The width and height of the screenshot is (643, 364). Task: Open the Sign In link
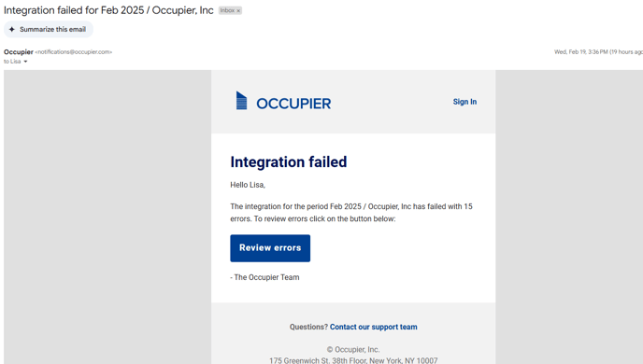pyautogui.click(x=464, y=102)
